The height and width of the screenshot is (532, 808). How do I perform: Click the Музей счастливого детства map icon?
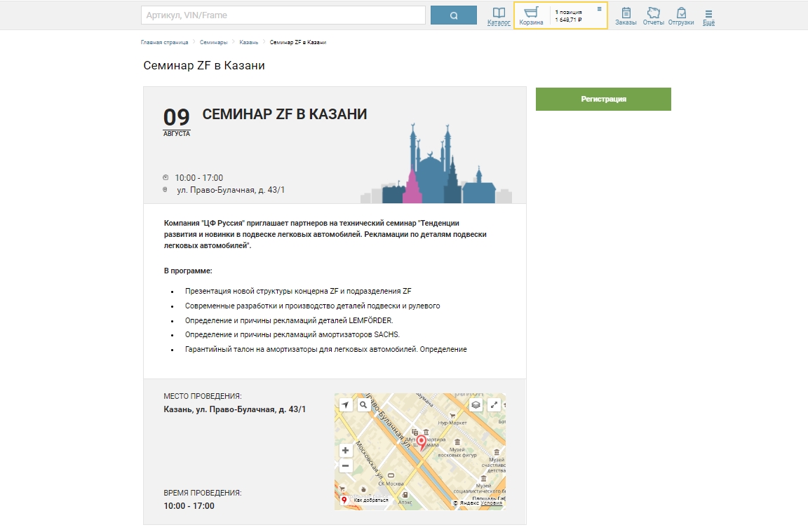click(x=497, y=452)
